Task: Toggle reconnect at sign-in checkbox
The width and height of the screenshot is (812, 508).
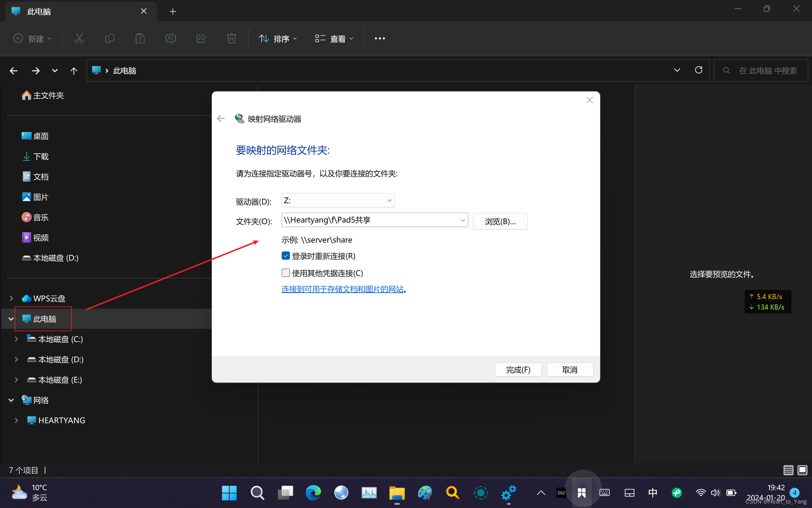Action: pos(285,256)
